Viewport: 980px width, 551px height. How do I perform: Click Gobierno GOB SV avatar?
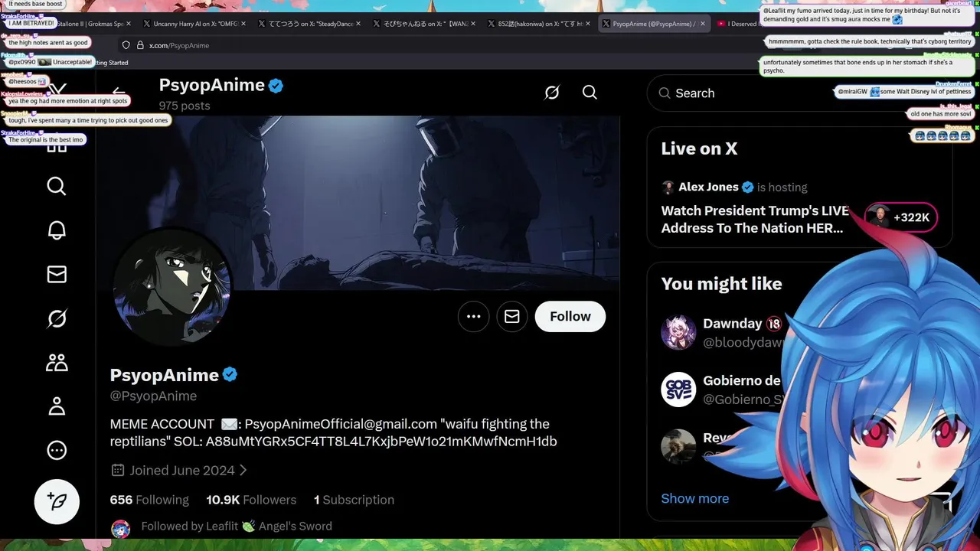[x=678, y=390]
